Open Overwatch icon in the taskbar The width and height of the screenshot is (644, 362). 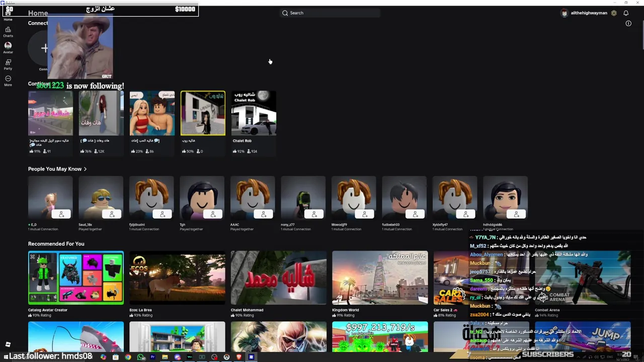226,357
